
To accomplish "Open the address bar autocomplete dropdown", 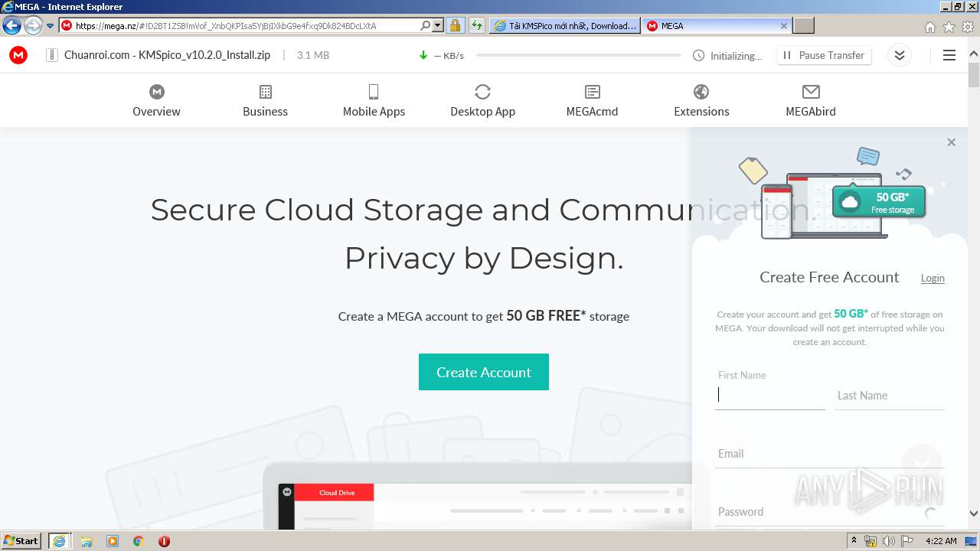I will tap(438, 26).
